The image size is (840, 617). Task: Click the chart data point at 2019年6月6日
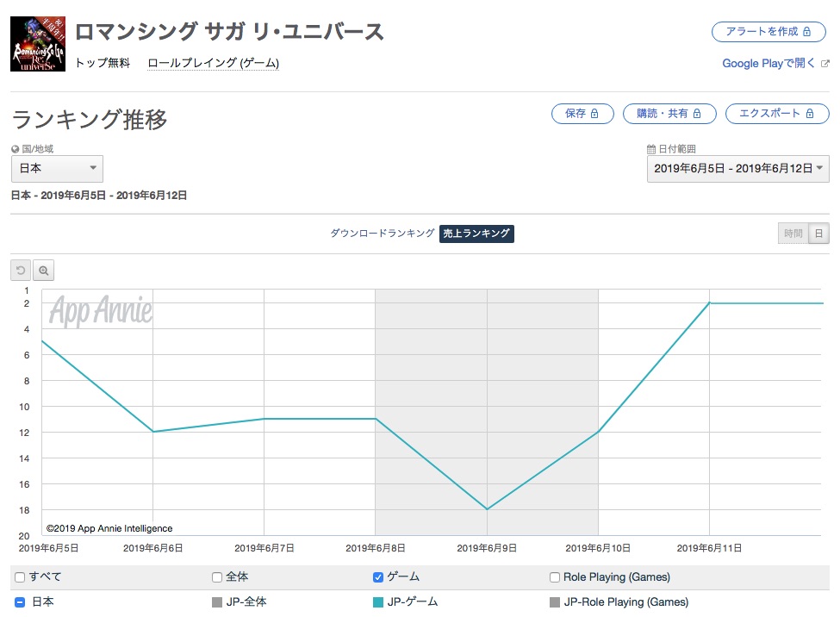click(x=153, y=432)
